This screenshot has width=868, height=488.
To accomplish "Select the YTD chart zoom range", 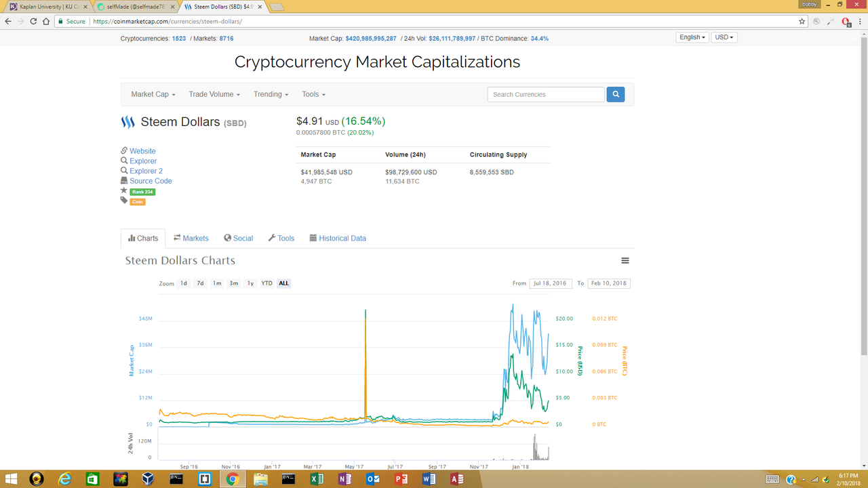I will click(x=267, y=283).
